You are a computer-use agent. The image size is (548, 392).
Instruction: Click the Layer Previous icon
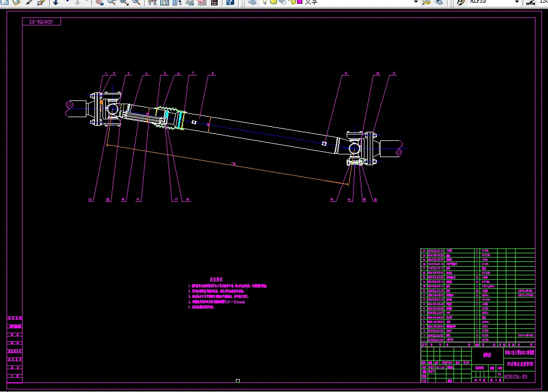coord(439,2)
